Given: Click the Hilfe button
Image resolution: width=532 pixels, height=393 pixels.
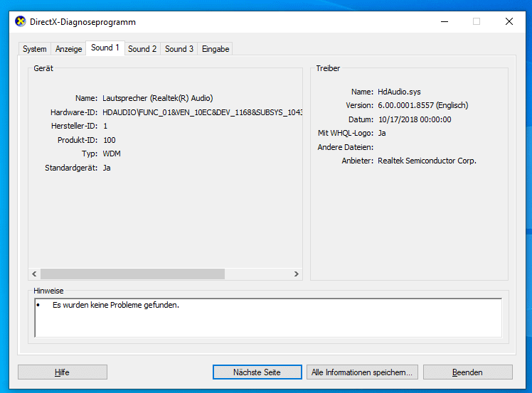Looking at the screenshot, I should click(x=63, y=372).
